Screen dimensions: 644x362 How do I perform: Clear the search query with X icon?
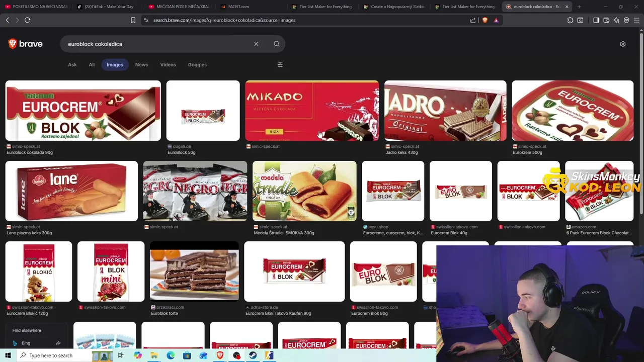pyautogui.click(x=256, y=44)
